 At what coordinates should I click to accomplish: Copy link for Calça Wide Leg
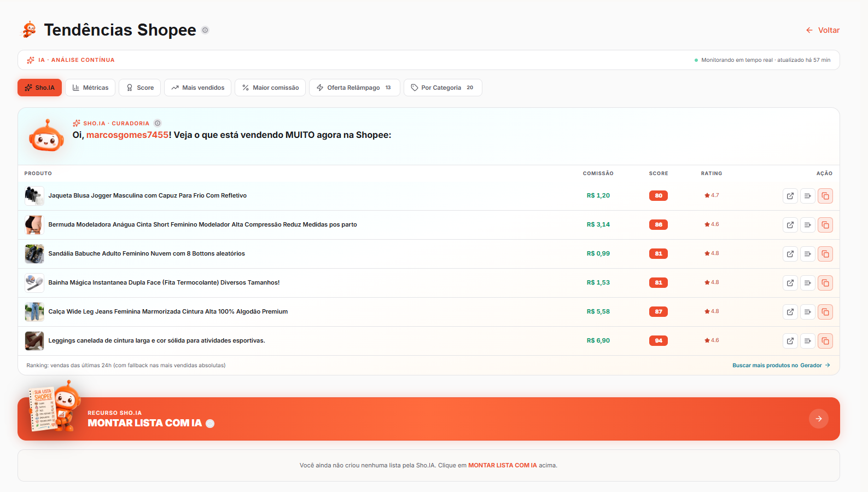(x=825, y=312)
